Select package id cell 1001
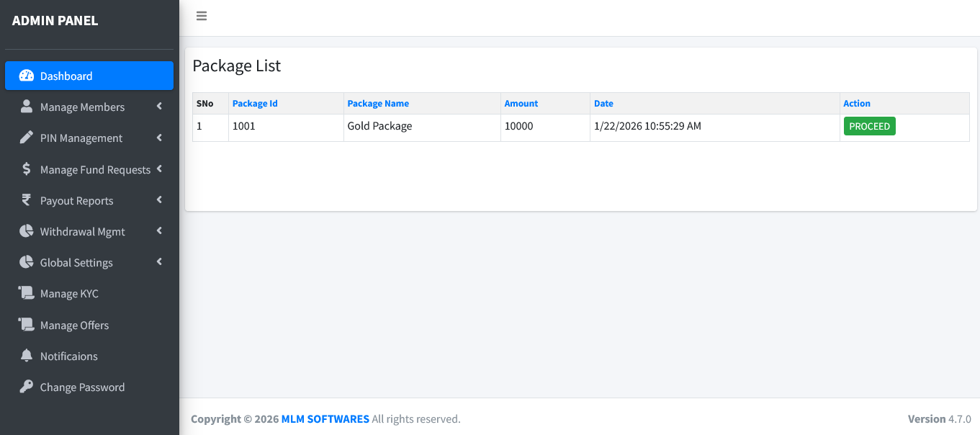The height and width of the screenshot is (435, 980). 286,126
